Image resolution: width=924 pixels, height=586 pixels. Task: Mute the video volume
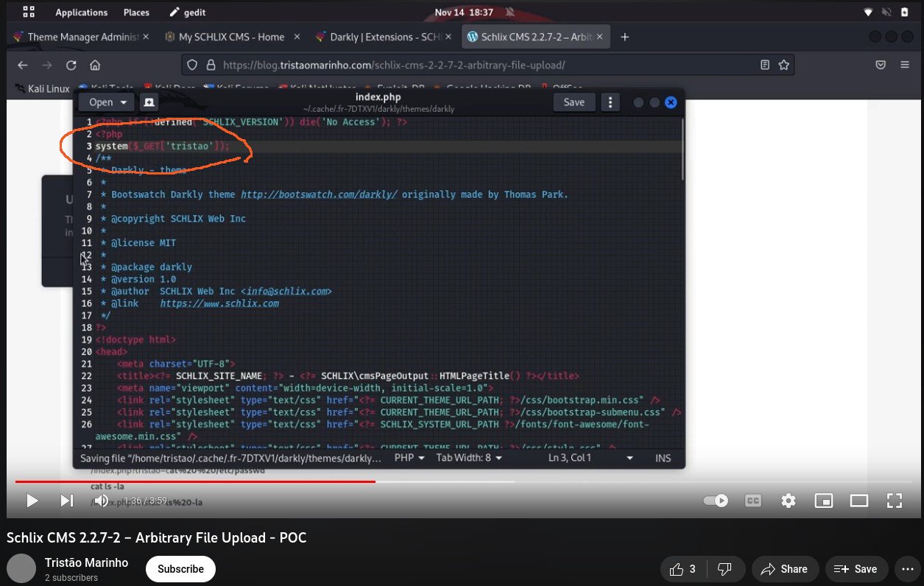(x=102, y=501)
